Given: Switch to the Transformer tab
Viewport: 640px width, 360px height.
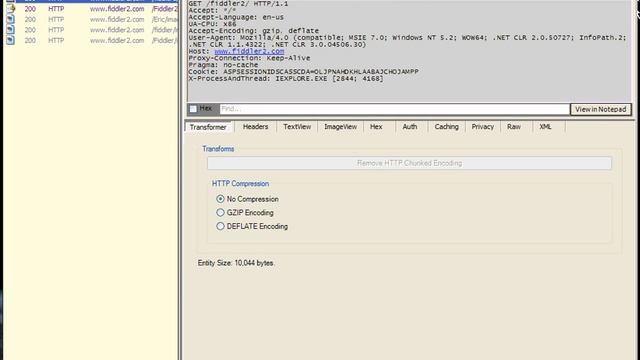Looking at the screenshot, I should pos(208,127).
